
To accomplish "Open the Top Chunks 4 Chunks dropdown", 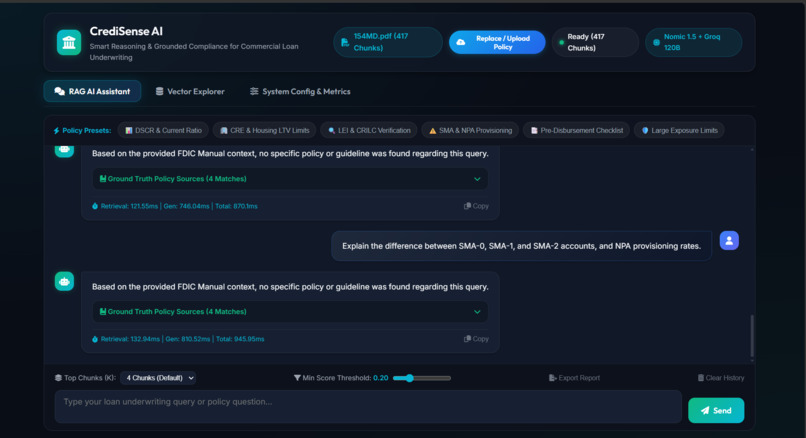I will pos(158,378).
